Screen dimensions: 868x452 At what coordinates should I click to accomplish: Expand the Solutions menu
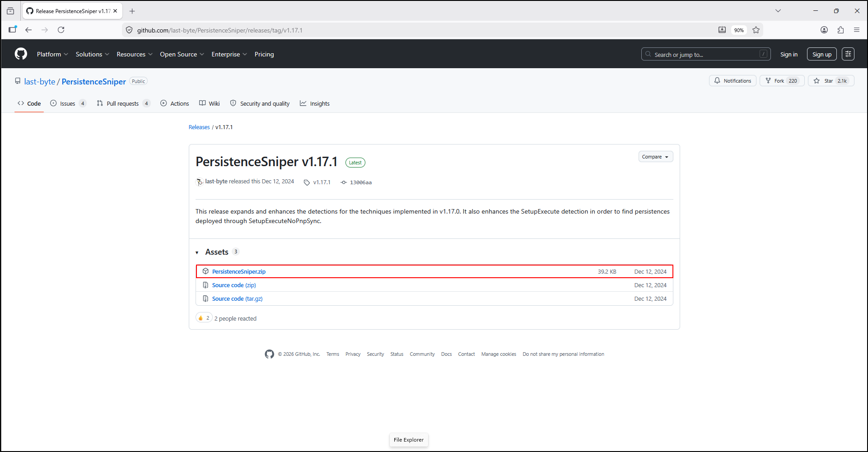[92, 54]
